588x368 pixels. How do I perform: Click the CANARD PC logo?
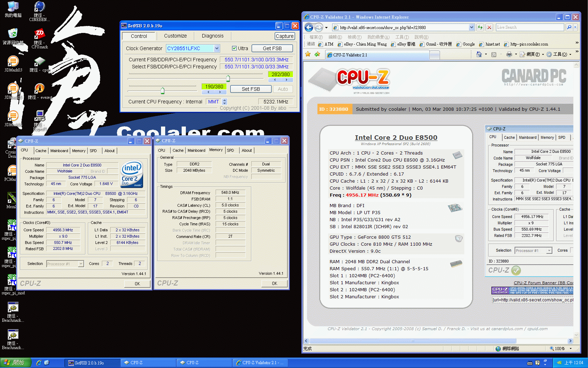[534, 77]
